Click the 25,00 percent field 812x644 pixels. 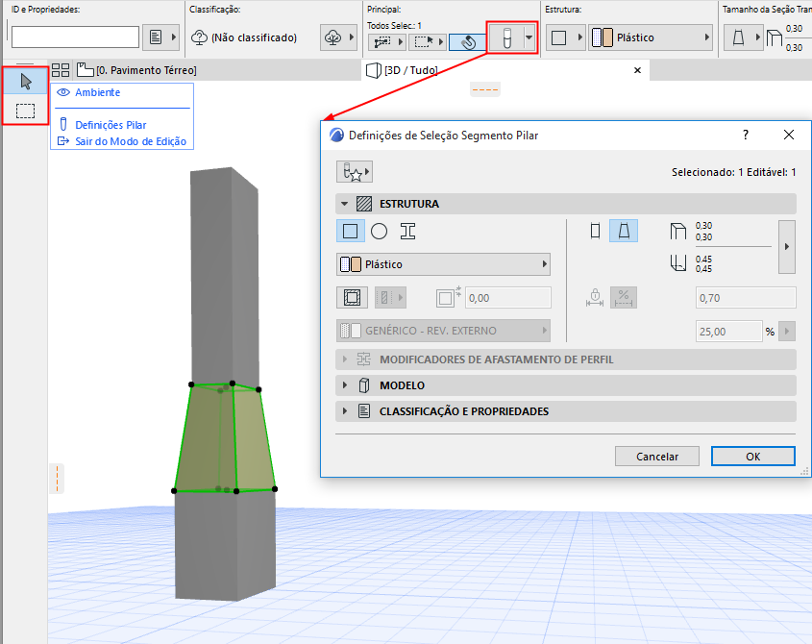click(x=728, y=331)
